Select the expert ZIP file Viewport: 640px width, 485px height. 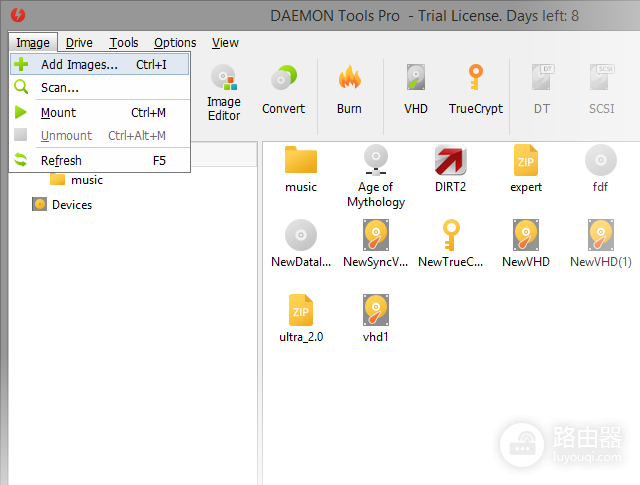pyautogui.click(x=526, y=169)
